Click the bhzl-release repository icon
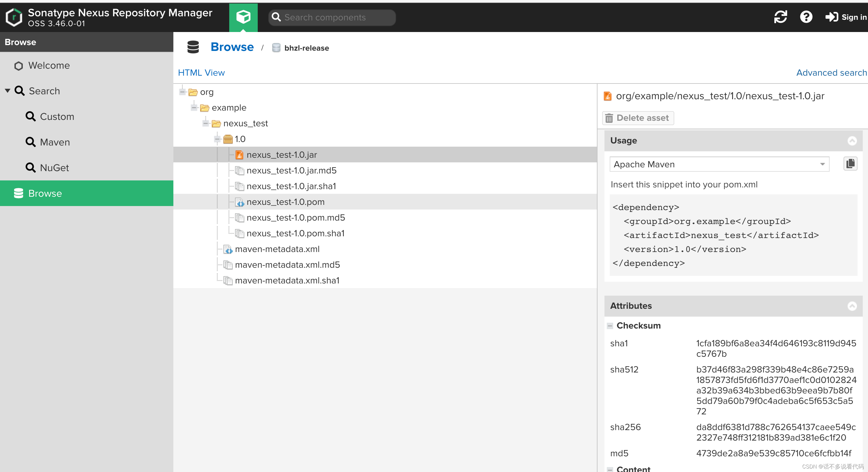 [276, 48]
